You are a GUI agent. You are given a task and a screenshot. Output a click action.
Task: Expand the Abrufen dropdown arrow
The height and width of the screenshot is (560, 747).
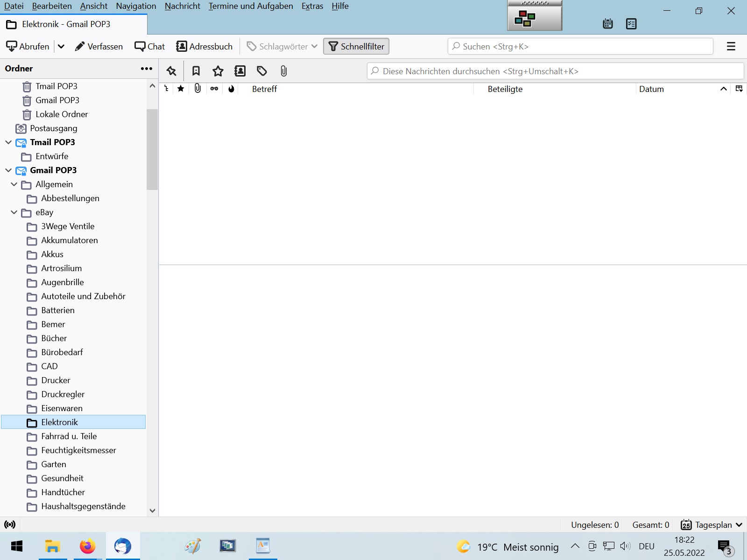pos(61,46)
